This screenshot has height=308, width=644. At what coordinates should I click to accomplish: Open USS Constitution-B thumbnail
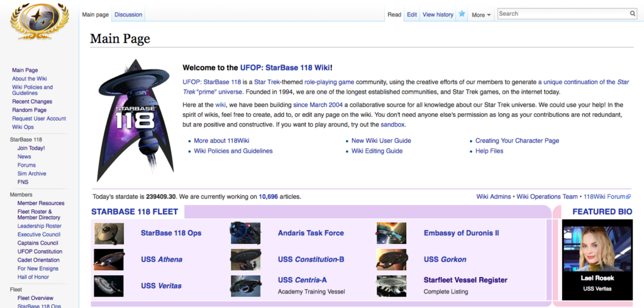coord(245,260)
